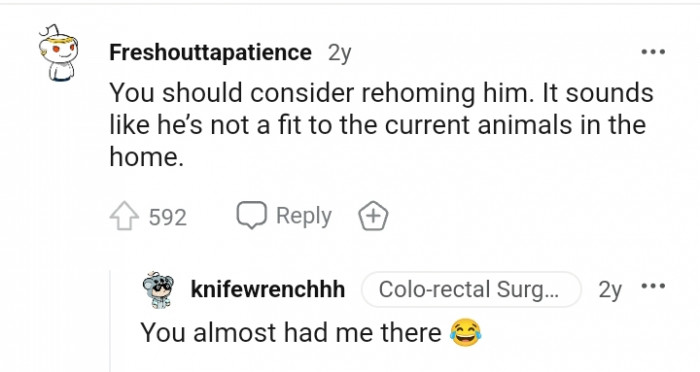Screen dimensions: 700x372
Task: Open knifewrenchhh's avatar image
Action: [x=158, y=290]
